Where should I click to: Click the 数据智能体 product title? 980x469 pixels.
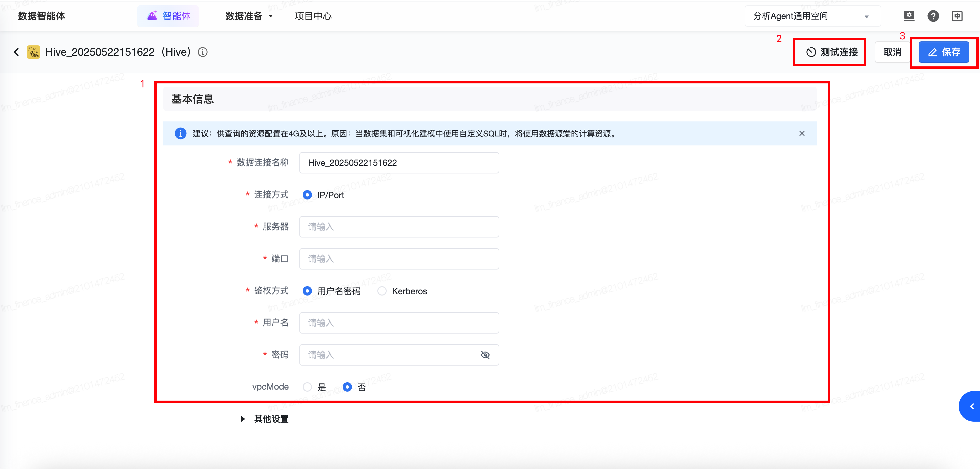[x=41, y=16]
